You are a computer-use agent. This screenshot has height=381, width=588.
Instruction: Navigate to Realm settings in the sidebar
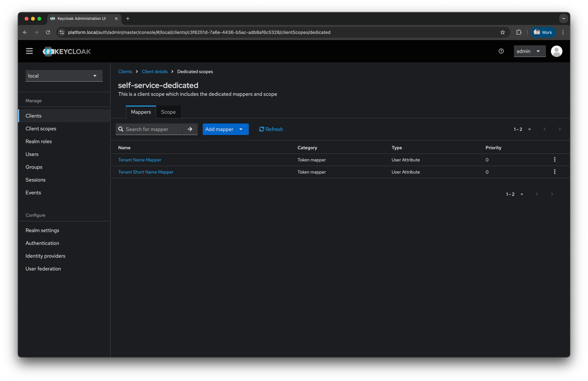42,230
